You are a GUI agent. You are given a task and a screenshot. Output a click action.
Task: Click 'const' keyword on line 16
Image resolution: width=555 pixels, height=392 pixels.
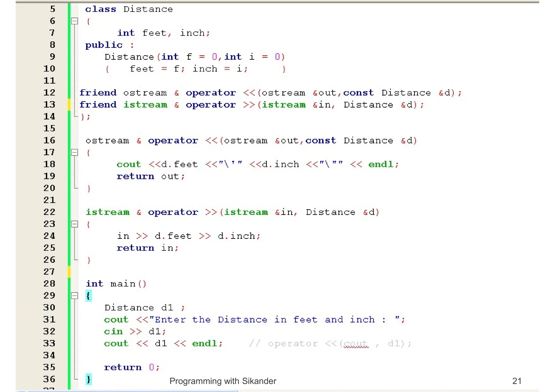click(321, 141)
